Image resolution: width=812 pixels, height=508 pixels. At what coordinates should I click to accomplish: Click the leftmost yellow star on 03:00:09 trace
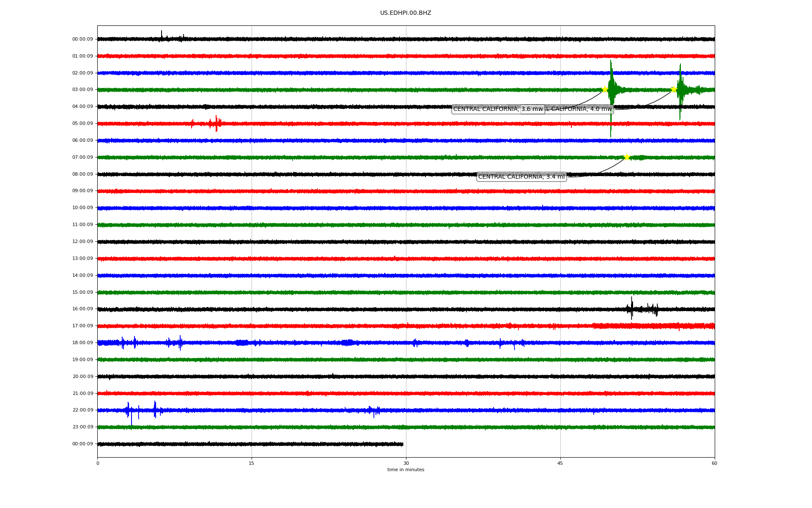coord(605,89)
